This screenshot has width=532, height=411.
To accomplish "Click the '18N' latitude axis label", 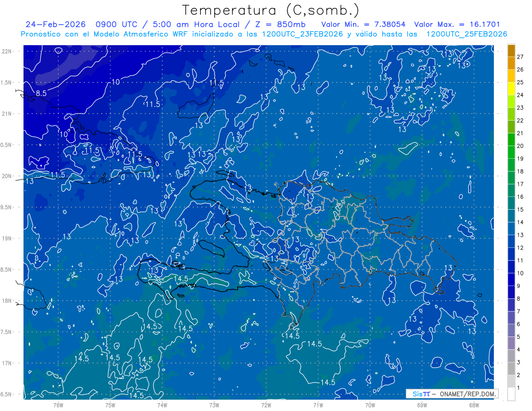I will [7, 301].
